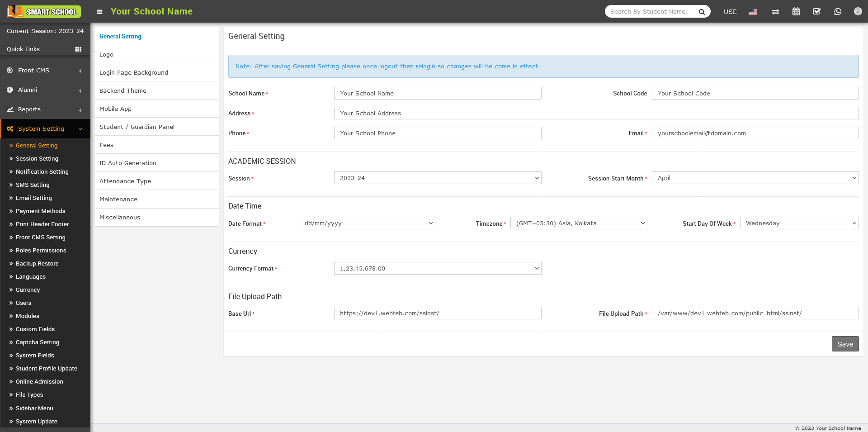This screenshot has width=868, height=432.
Task: Expand the Front CMS sidebar menu
Action: [x=45, y=71]
